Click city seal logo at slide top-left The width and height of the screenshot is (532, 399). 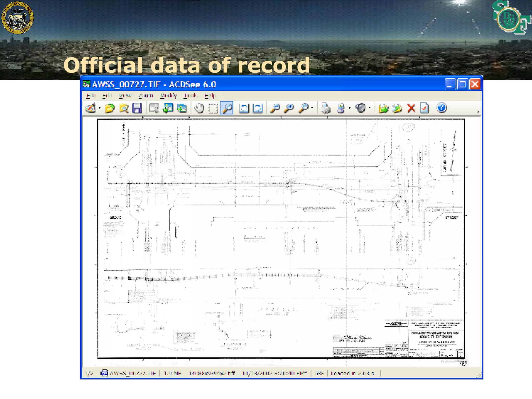click(x=17, y=17)
